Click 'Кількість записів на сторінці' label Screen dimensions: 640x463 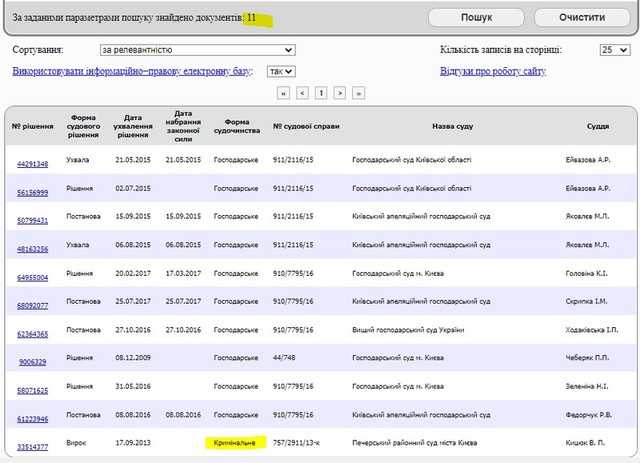tap(501, 50)
